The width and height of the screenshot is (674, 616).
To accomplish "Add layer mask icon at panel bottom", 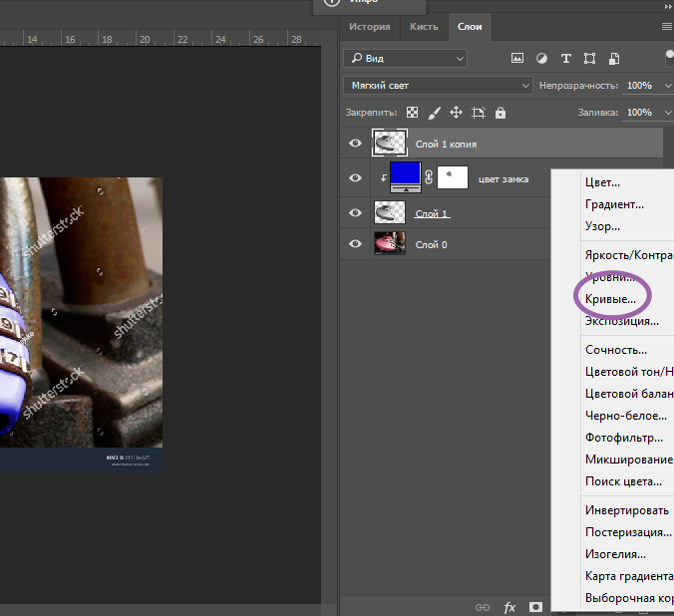I will click(x=535, y=607).
